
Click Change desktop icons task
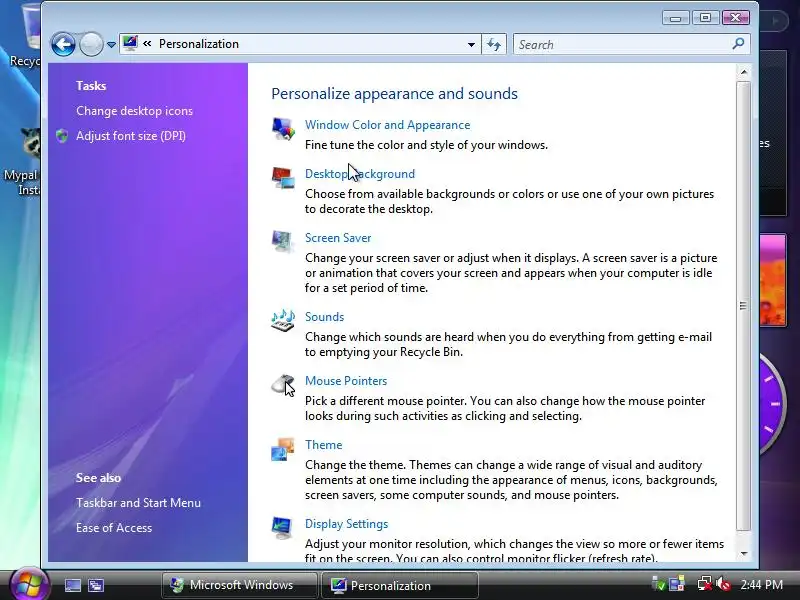(135, 111)
